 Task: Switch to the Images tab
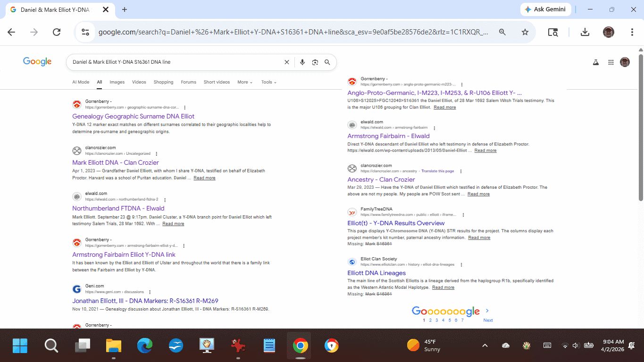coord(117,82)
